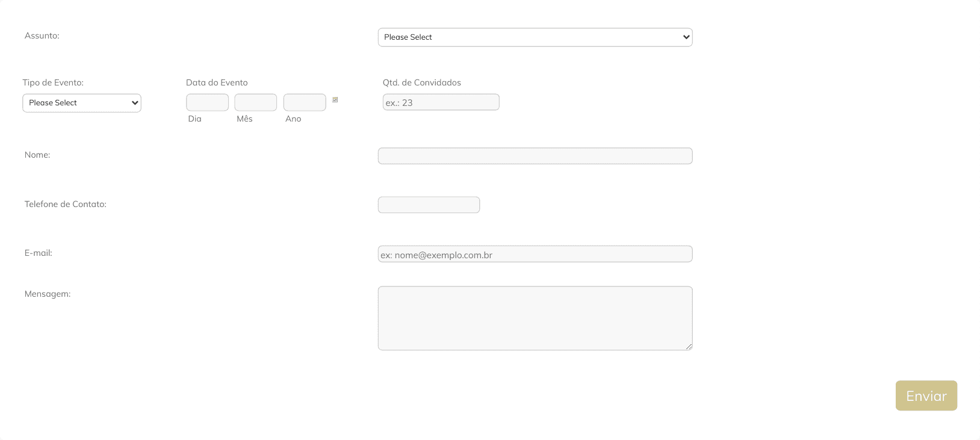Open the calendar date picker icon
This screenshot has width=980, height=440.
[335, 100]
